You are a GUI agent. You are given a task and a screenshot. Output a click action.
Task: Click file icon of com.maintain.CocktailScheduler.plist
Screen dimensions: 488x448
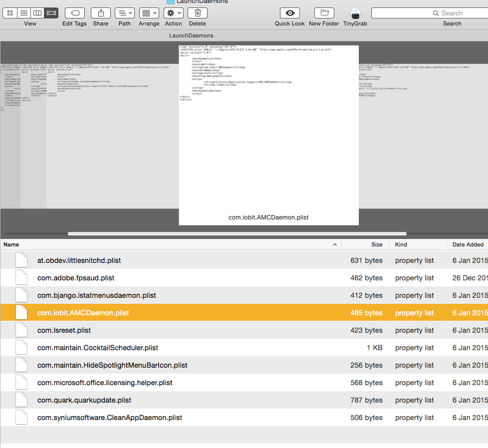[21, 347]
